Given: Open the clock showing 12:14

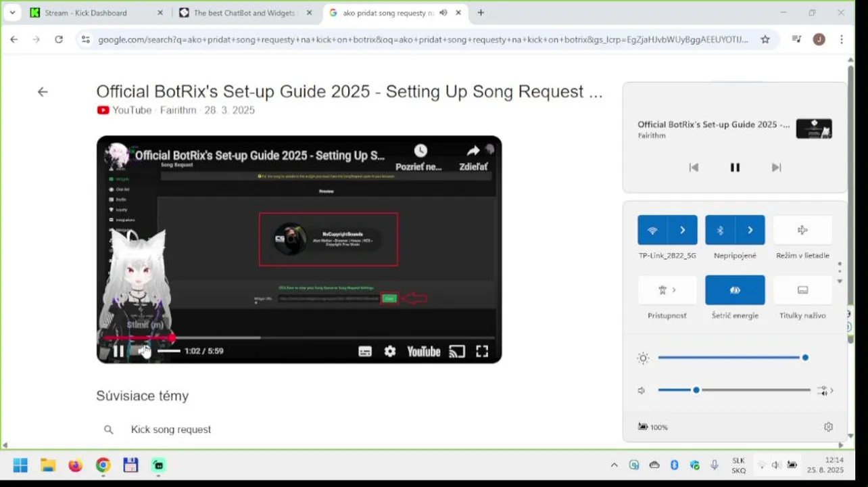Looking at the screenshot, I should 825,465.
